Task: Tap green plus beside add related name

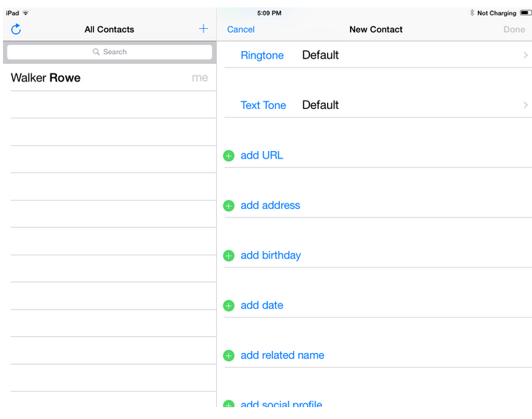Action: pyautogui.click(x=229, y=355)
